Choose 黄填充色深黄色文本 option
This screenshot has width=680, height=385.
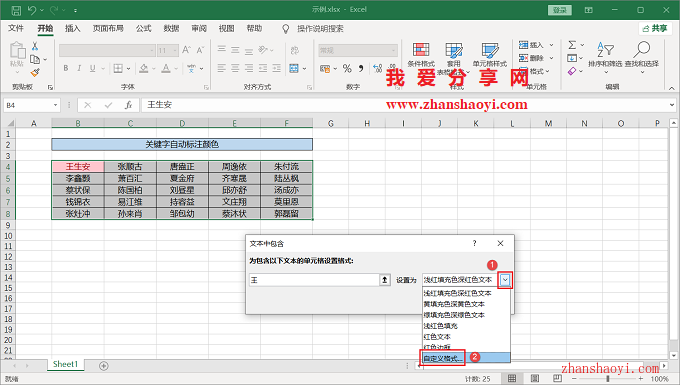466,304
